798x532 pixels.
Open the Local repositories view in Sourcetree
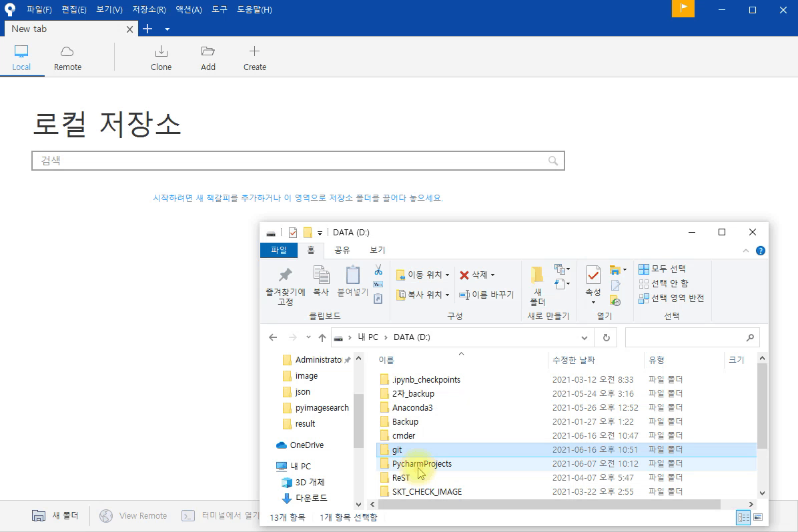coord(21,57)
